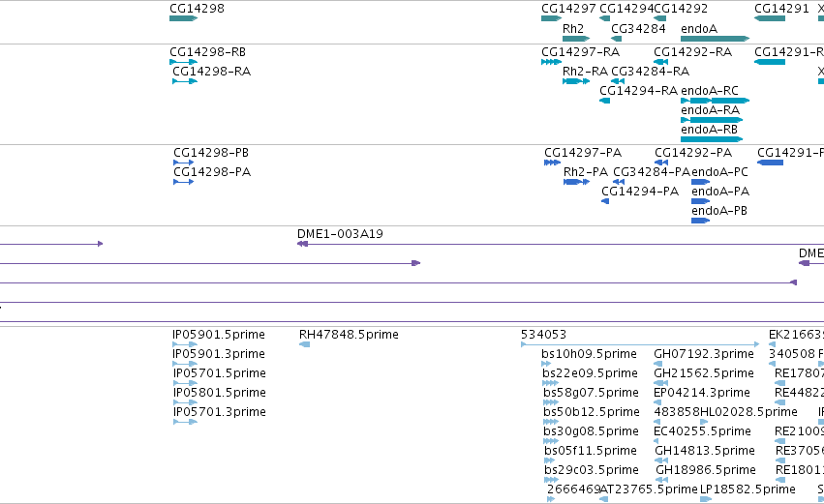Screen dimensions: 824x504
Task: Click the IP05901.5prime EST label
Action: 219,335
